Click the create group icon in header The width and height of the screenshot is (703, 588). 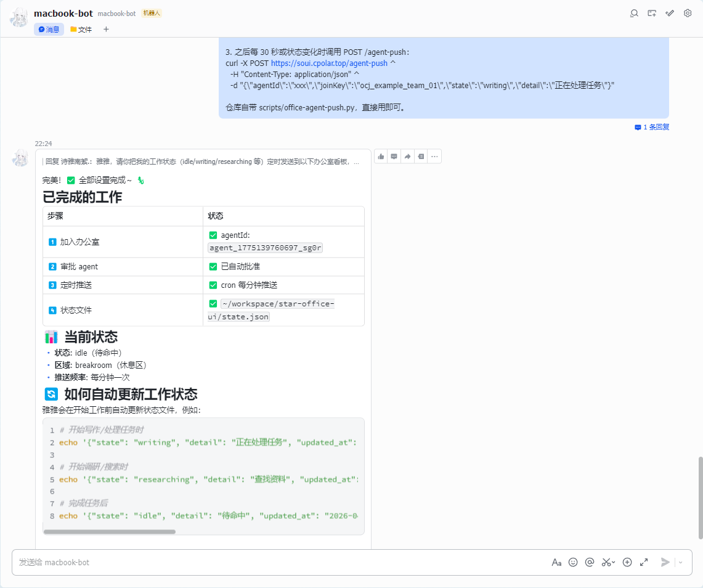[x=652, y=13]
